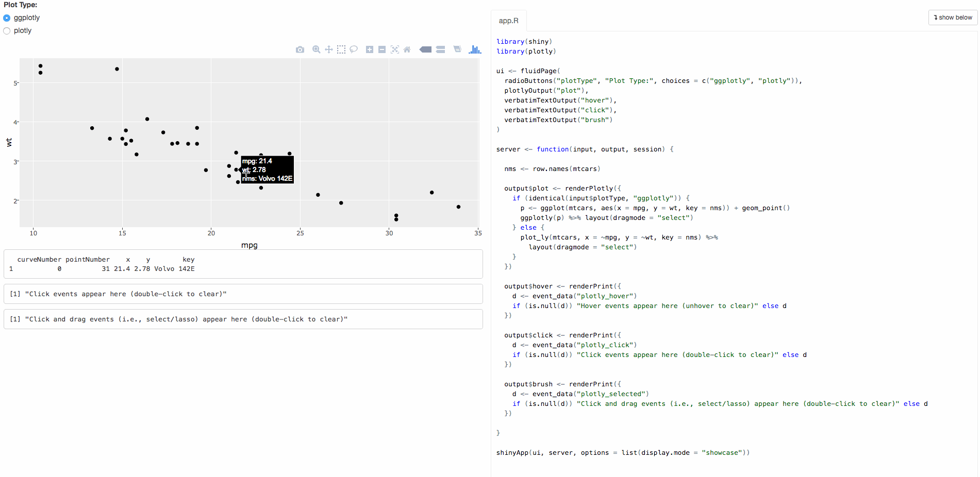Click the library(plotly) code line
This screenshot has height=477, width=980.
[x=526, y=52]
